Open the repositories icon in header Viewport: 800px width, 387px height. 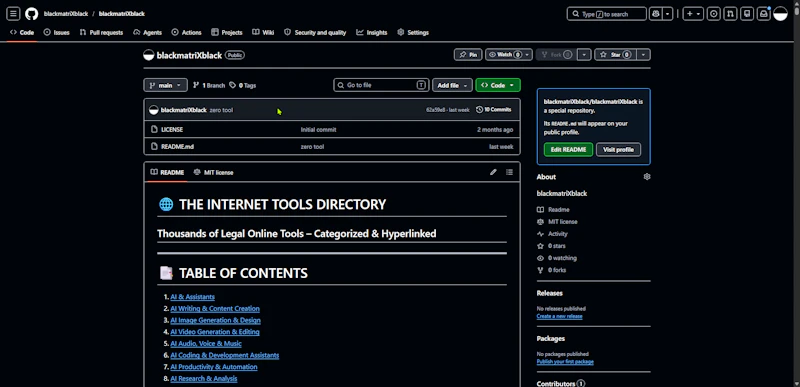[747, 14]
